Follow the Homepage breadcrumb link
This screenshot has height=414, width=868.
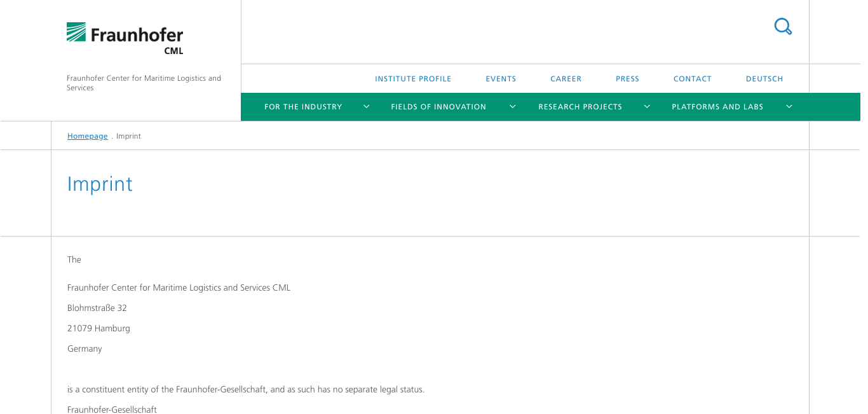88,136
